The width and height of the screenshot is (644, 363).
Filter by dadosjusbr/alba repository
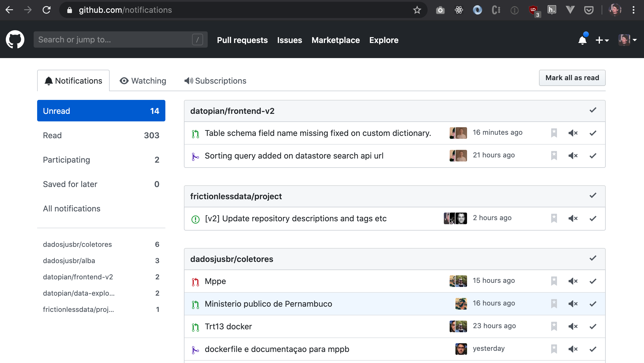tap(69, 260)
